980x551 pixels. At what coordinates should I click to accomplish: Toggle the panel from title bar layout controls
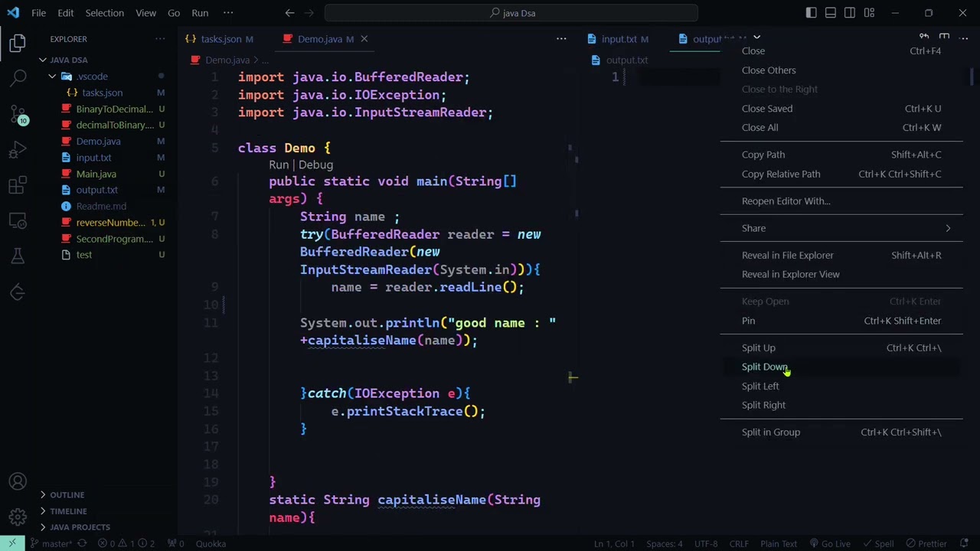830,13
